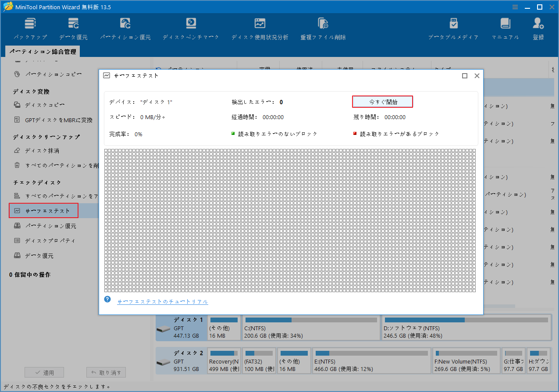This screenshot has width=559, height=392.
Task: Click the 登録 icon
Action: (538, 27)
